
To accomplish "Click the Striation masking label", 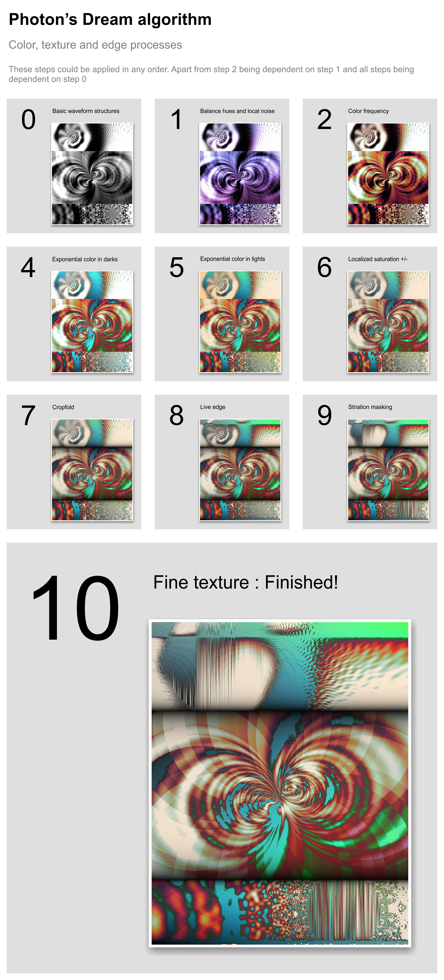I will click(370, 407).
